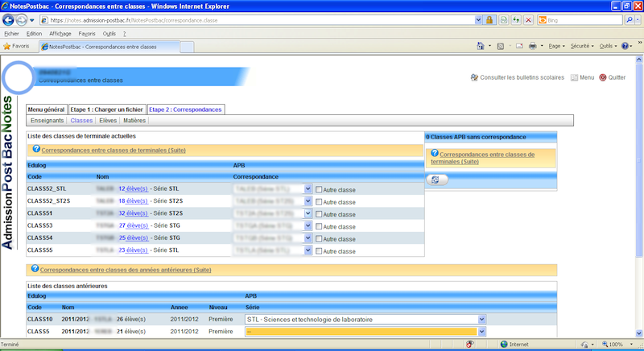Screen dimensions: 644x351
Task: Click the Print icon in command bar
Action: point(532,46)
